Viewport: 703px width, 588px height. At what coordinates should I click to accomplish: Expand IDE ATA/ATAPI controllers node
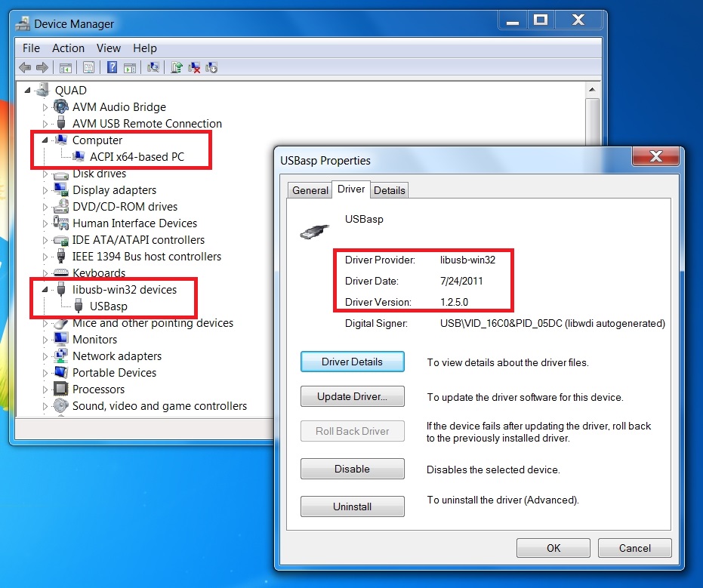45,240
